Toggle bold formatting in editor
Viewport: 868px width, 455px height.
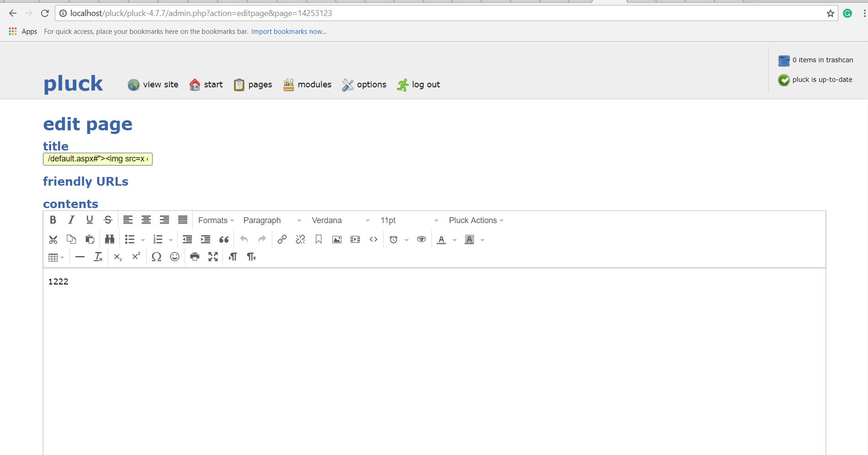(53, 220)
